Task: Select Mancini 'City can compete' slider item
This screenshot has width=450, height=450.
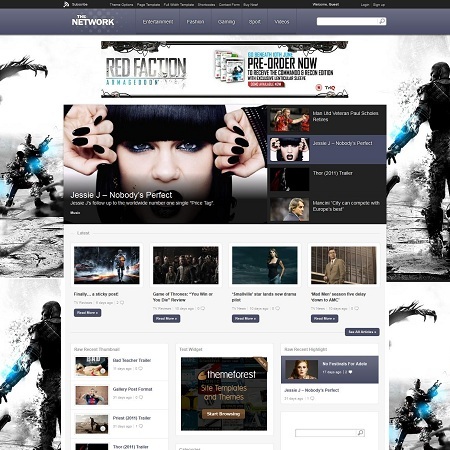Action: [x=327, y=209]
